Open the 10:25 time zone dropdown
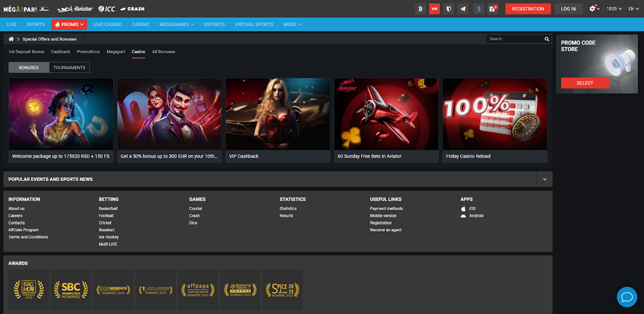The height and width of the screenshot is (314, 644). (614, 9)
